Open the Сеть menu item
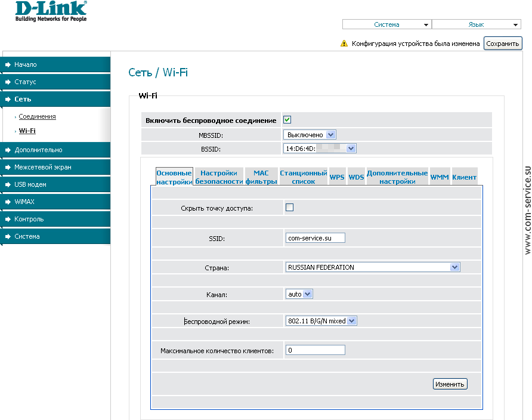532x420 pixels. pyautogui.click(x=55, y=99)
